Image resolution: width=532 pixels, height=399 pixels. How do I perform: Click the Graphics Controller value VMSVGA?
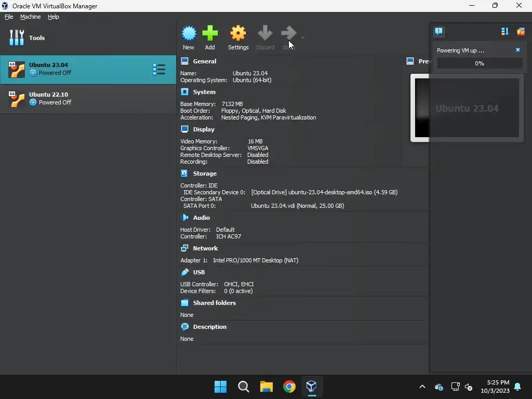click(x=258, y=148)
